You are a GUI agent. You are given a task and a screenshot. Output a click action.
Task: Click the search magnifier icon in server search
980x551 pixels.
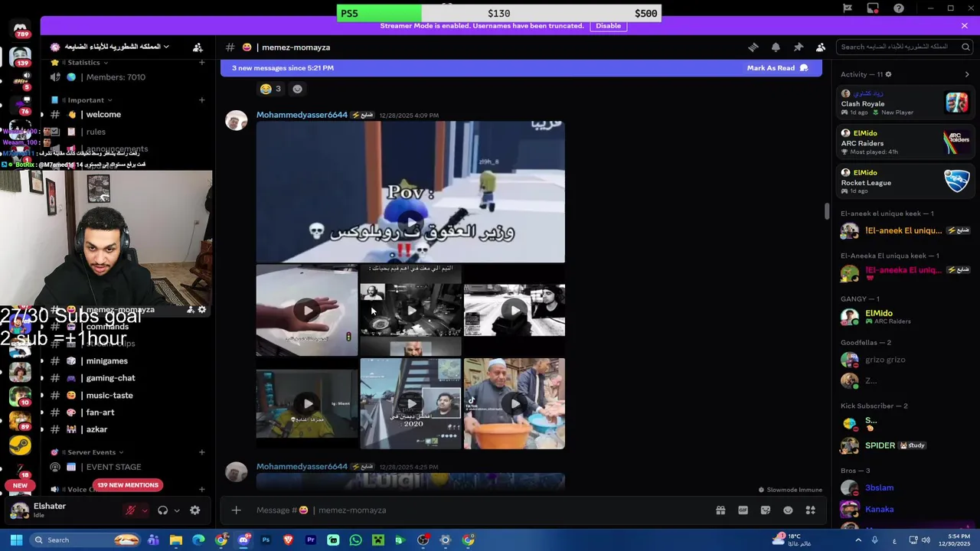965,47
